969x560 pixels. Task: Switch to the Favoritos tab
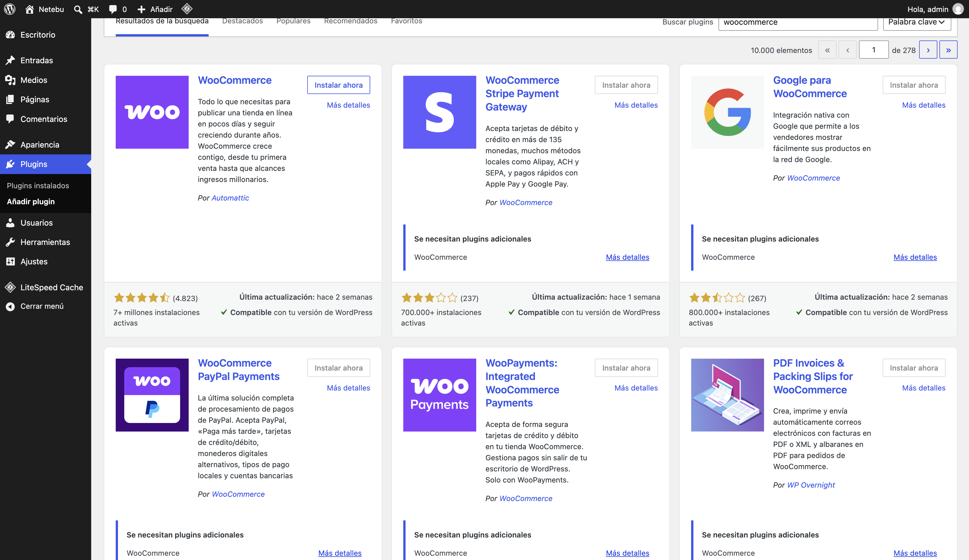pos(406,21)
